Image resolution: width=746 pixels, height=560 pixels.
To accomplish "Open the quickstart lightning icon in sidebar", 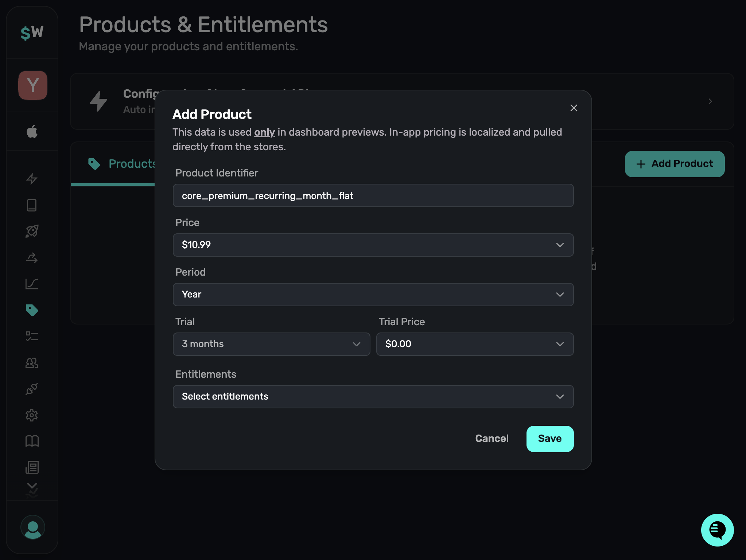I will coord(32,179).
